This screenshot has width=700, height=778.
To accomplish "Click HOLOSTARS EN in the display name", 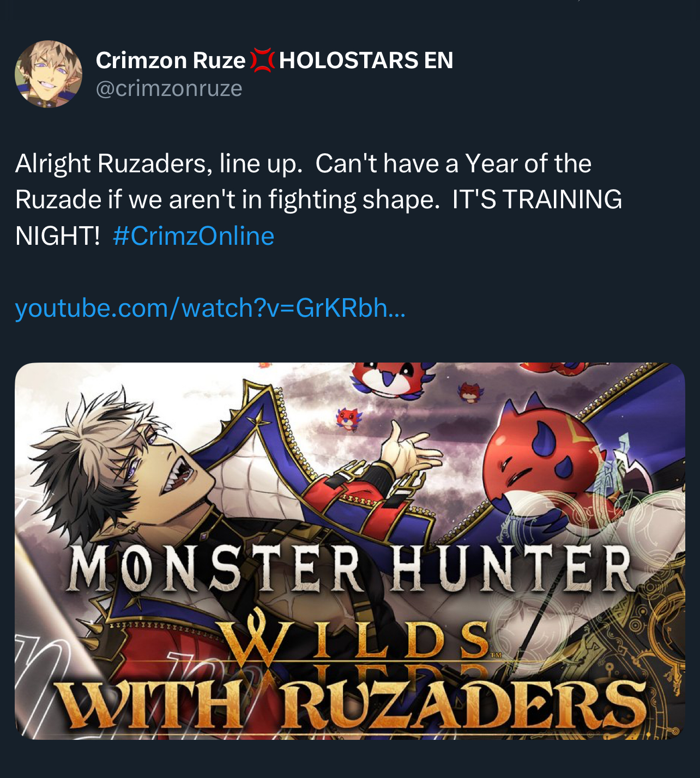I will click(x=366, y=60).
